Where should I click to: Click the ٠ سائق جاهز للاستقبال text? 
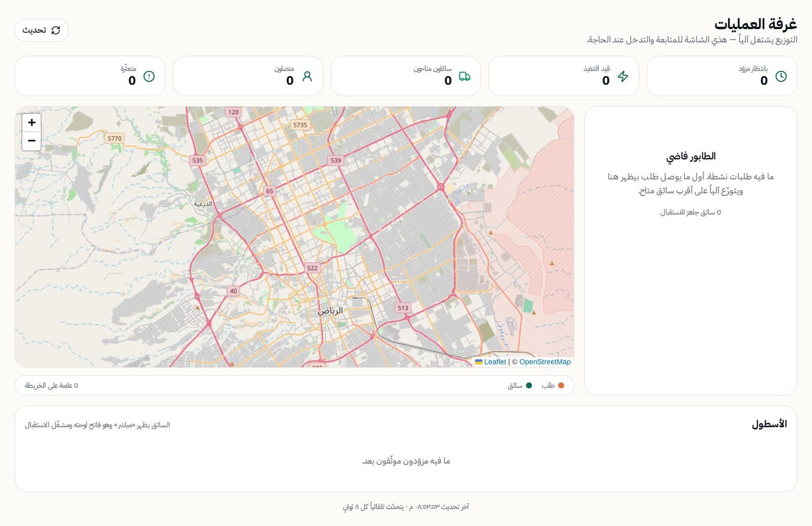(691, 212)
